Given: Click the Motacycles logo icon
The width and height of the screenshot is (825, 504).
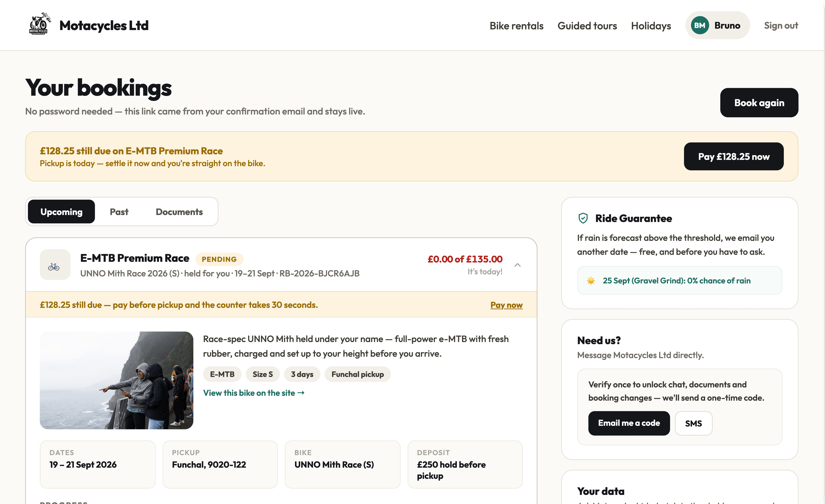Looking at the screenshot, I should (40, 24).
